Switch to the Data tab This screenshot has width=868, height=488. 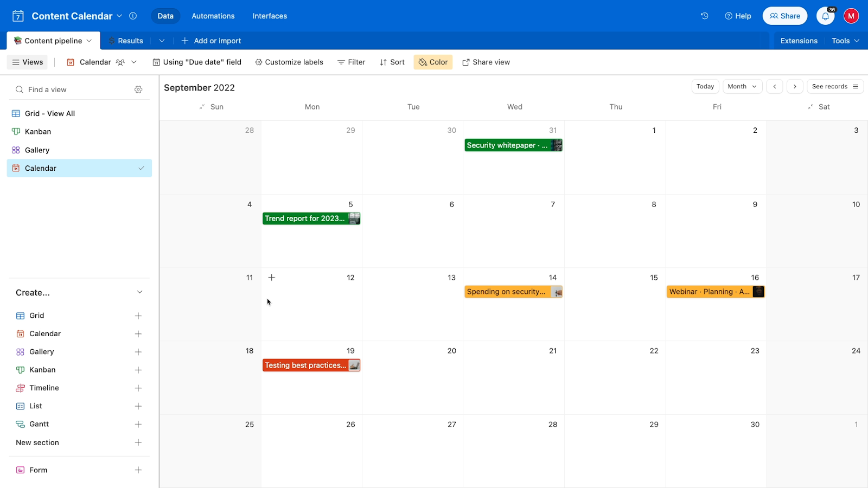(165, 16)
